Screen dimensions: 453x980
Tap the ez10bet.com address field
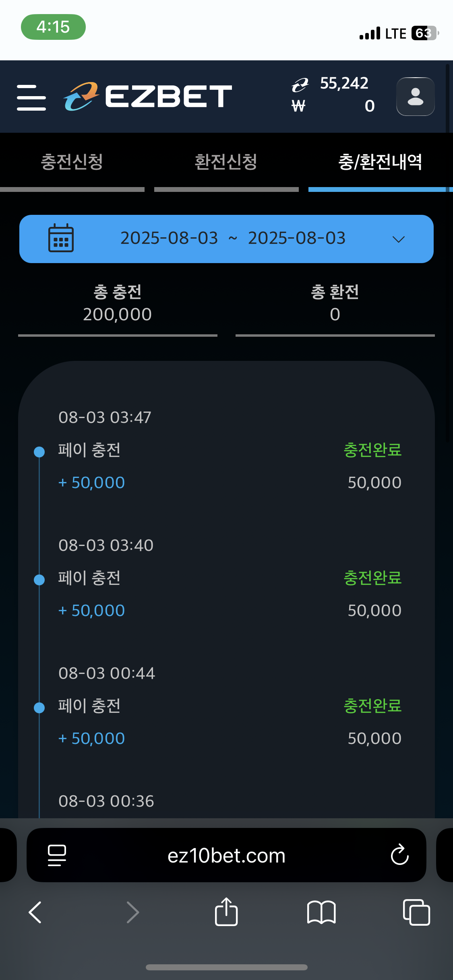tap(226, 856)
